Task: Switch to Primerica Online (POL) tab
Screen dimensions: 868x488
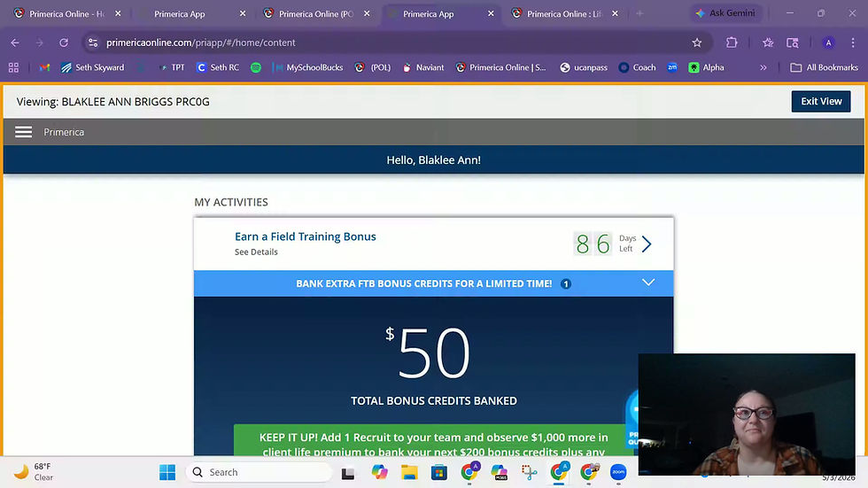Action: pos(317,14)
